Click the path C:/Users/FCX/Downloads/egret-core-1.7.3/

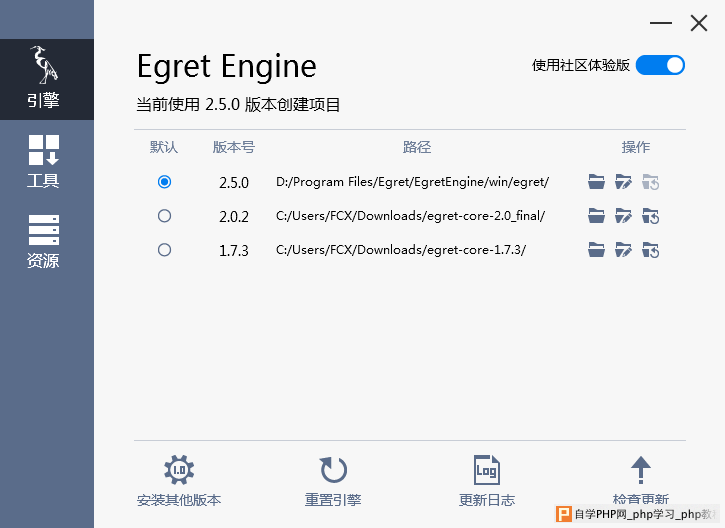[401, 250]
